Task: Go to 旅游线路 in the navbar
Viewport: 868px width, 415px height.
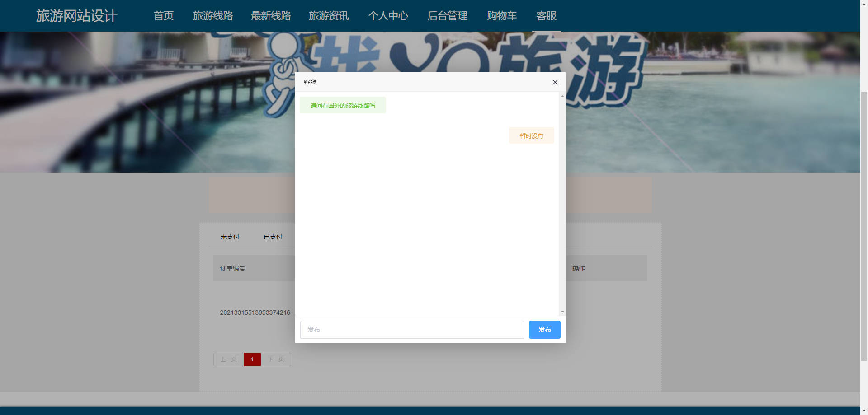Action: point(213,16)
